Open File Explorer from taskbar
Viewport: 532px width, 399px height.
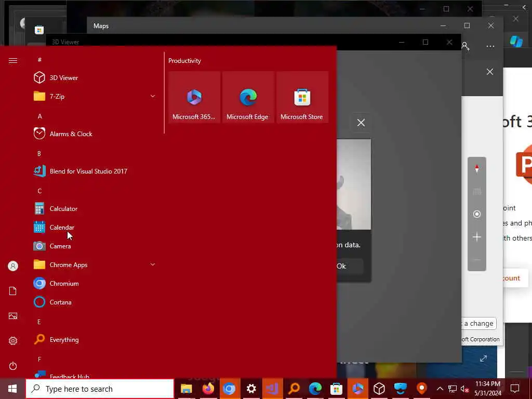[187, 389]
